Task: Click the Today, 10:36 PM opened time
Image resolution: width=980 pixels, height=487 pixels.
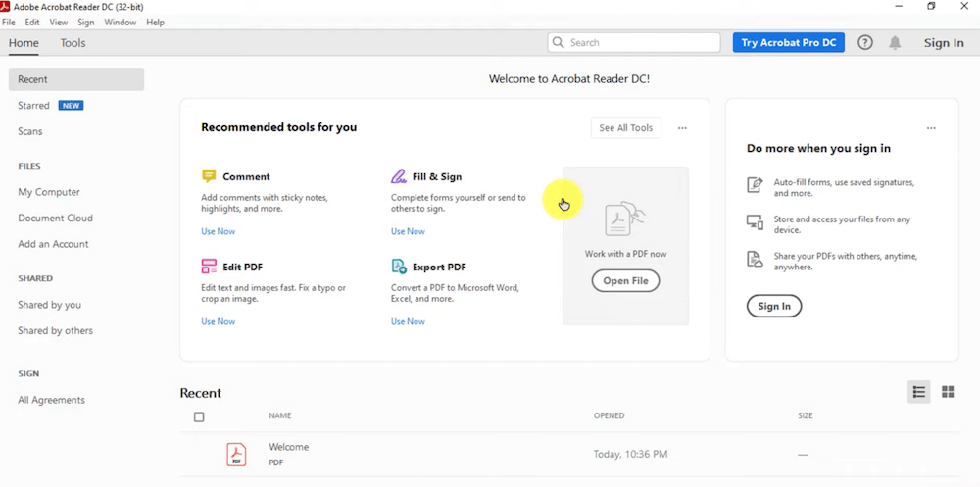Action: 630,454
